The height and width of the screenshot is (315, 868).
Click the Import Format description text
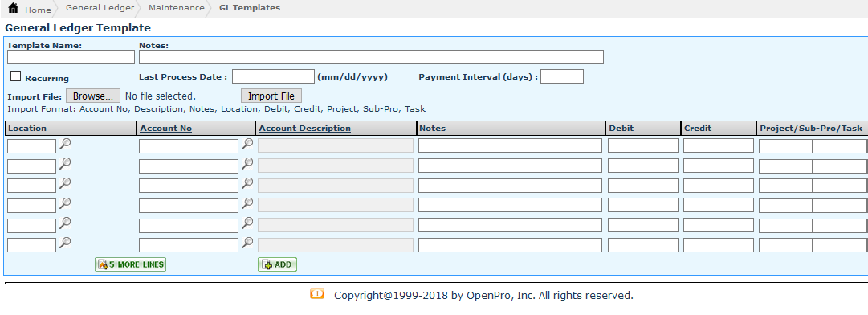click(x=217, y=109)
